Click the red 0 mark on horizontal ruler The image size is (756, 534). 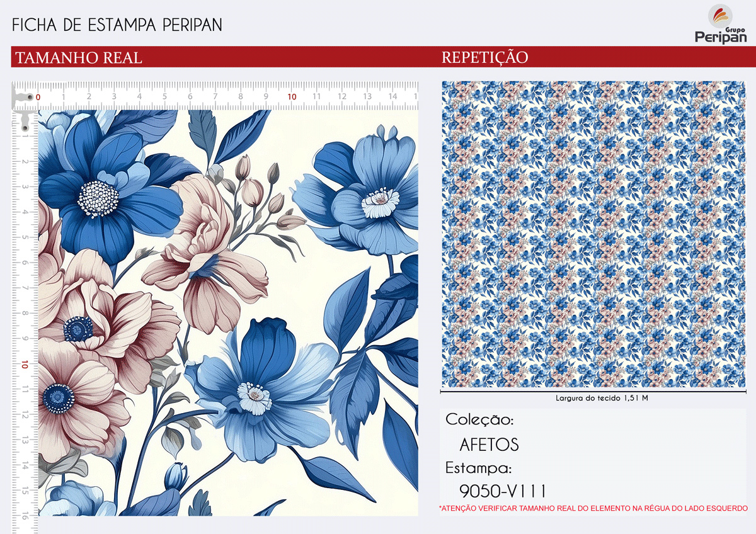38,97
